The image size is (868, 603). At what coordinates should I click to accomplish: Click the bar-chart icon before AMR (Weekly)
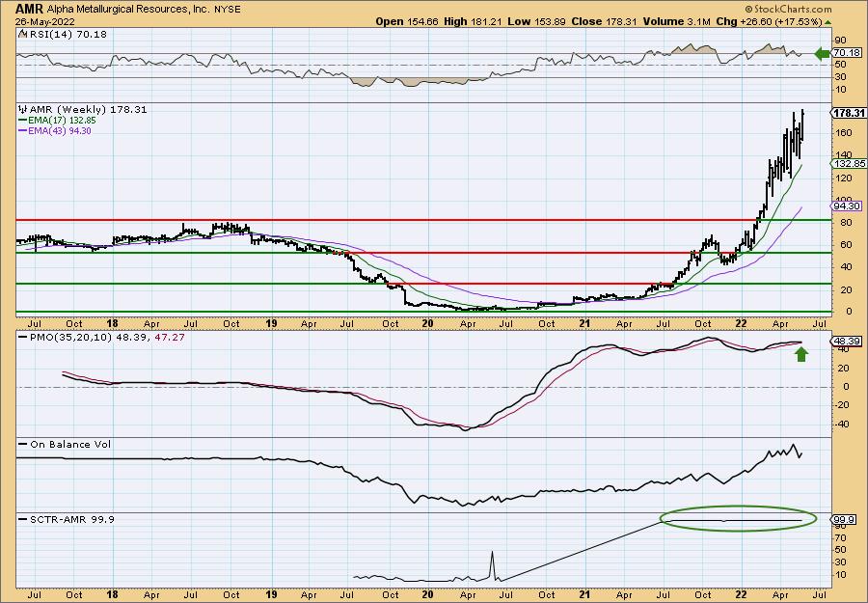[23, 109]
